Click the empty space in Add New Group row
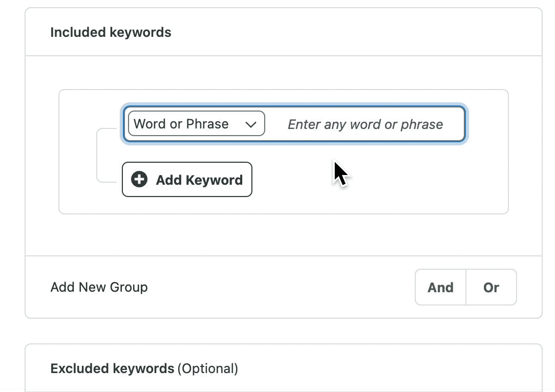 282,287
